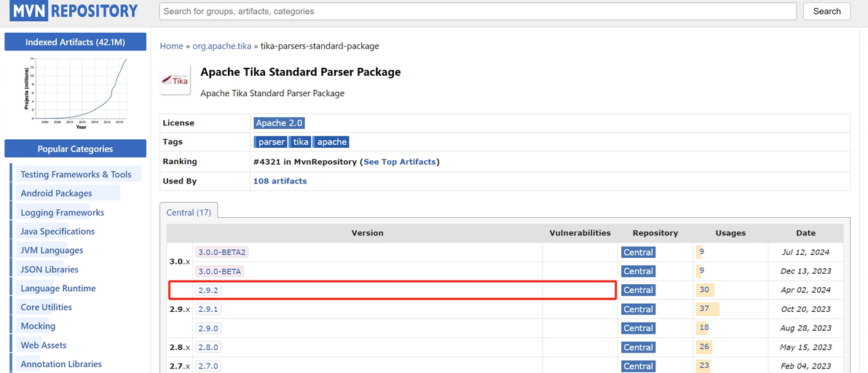
Task: Click the MVN Repository logo
Action: click(x=74, y=11)
